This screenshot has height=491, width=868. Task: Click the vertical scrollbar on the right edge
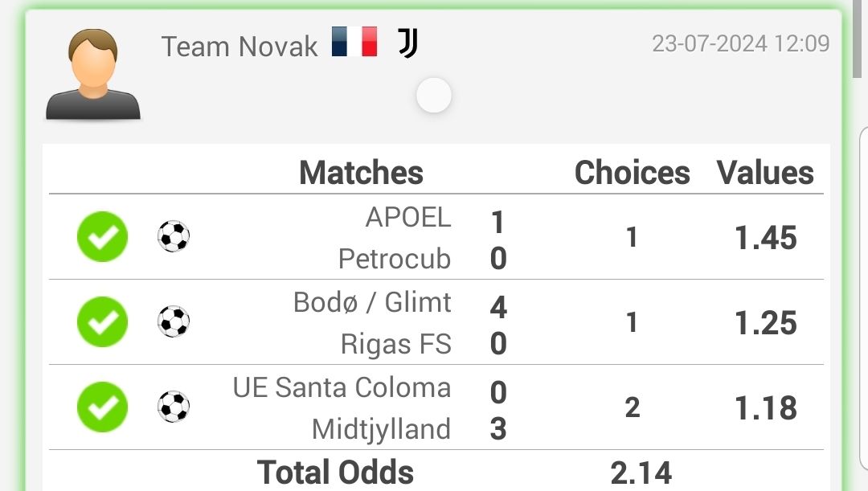pos(857,39)
